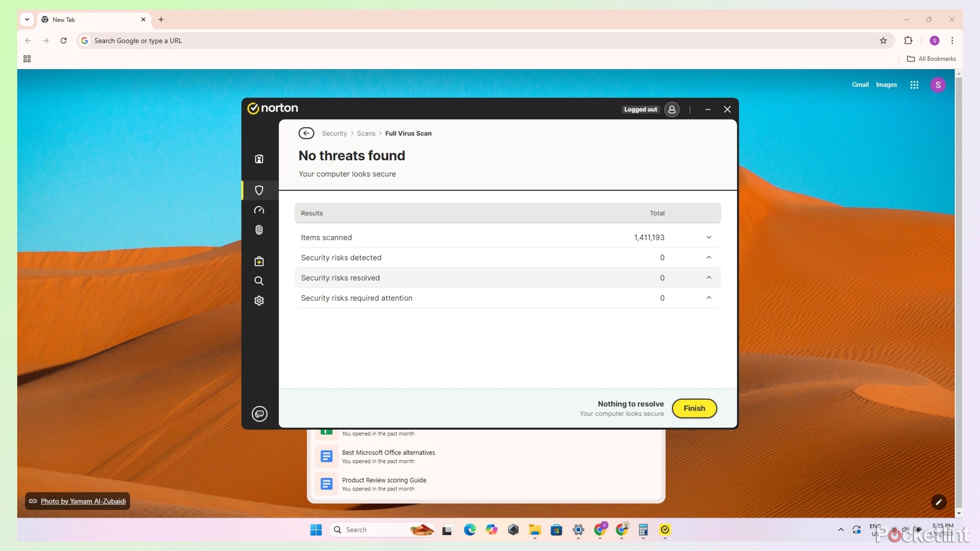The height and width of the screenshot is (551, 980).
Task: Open the Product Review scoring Guide document
Action: coord(384,480)
